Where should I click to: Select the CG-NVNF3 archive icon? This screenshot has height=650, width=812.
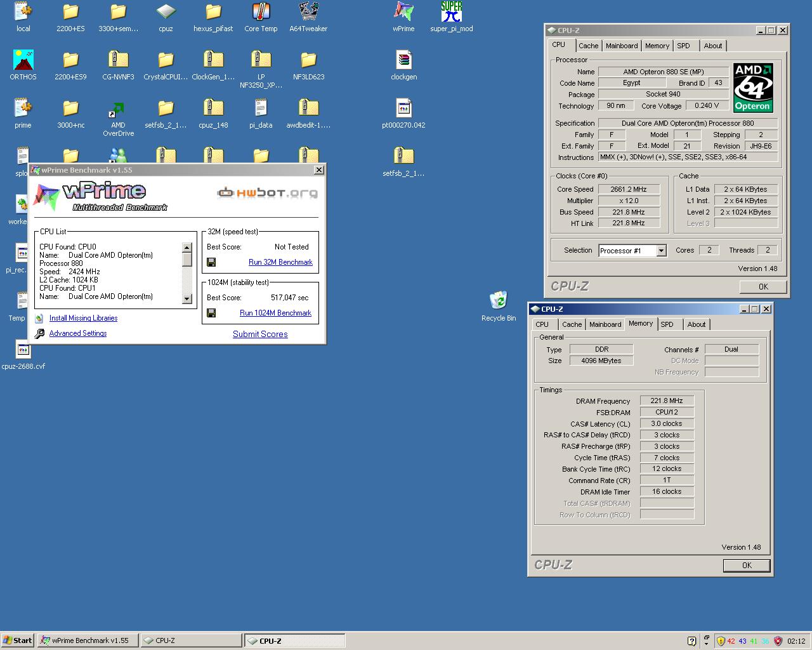[118, 65]
